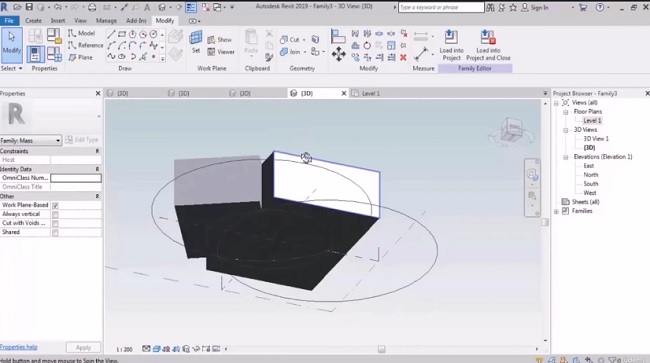Screen dimensions: 650x363
Task: Click Load into Project
Action: (x=451, y=45)
